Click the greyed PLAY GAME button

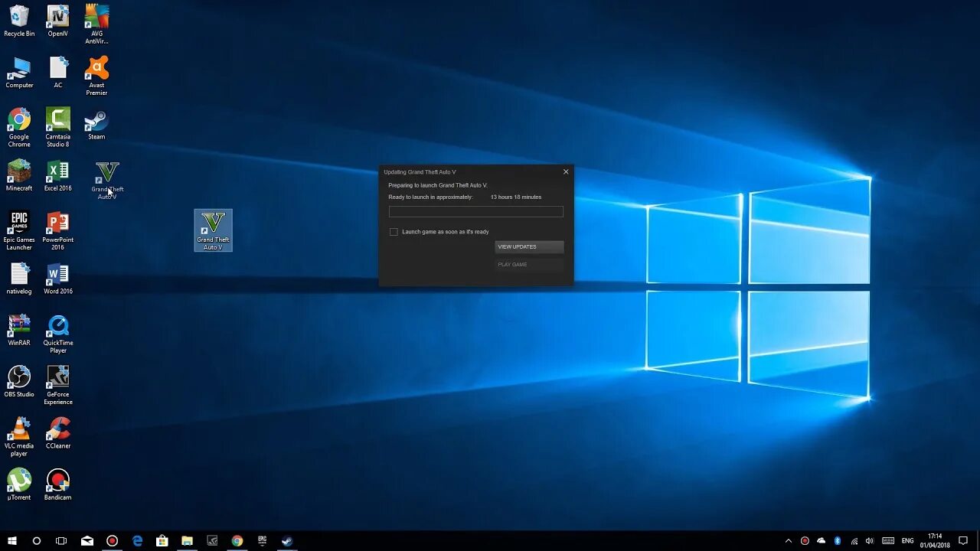coord(529,264)
